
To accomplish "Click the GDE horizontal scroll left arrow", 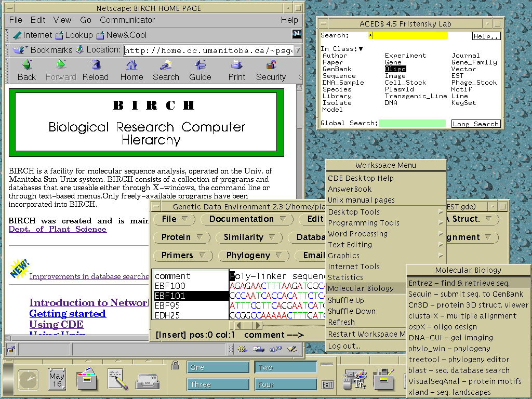I will click(239, 325).
